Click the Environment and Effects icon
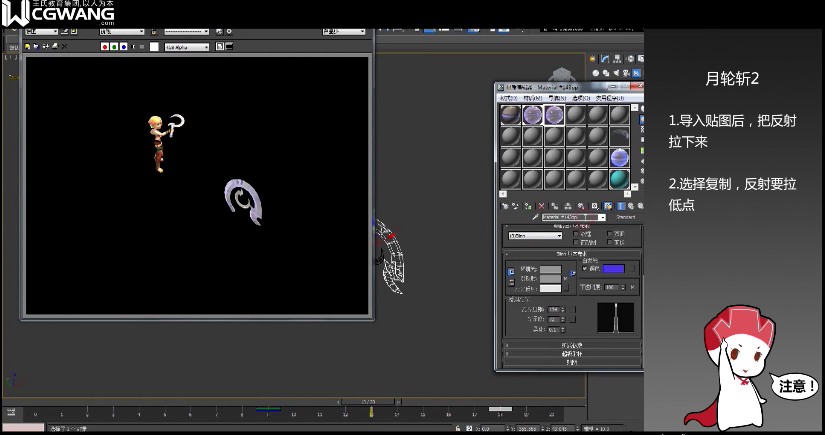 coord(229,32)
